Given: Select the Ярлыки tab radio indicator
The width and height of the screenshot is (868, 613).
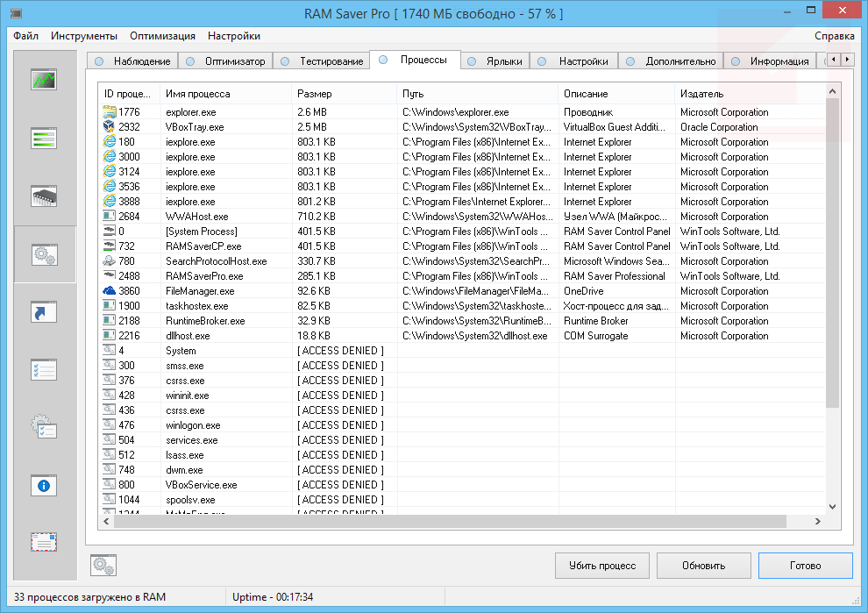Looking at the screenshot, I should tap(472, 61).
